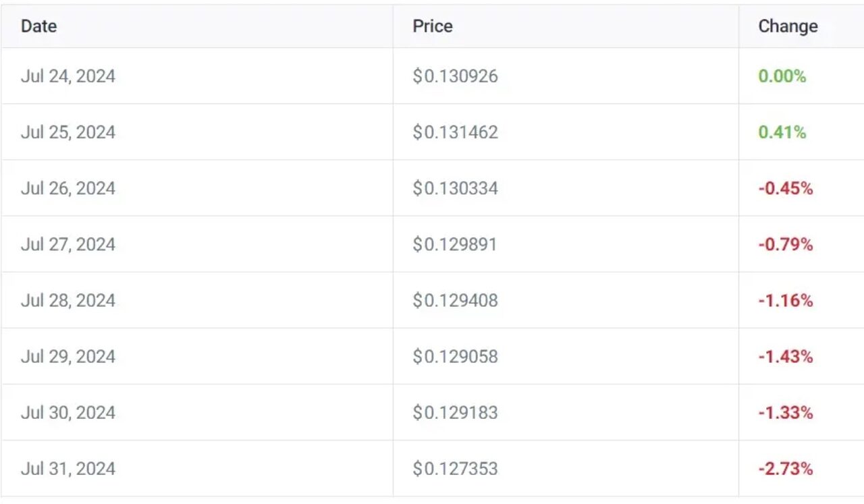Select the $0.130926 price cell
864x504 pixels.
click(456, 76)
